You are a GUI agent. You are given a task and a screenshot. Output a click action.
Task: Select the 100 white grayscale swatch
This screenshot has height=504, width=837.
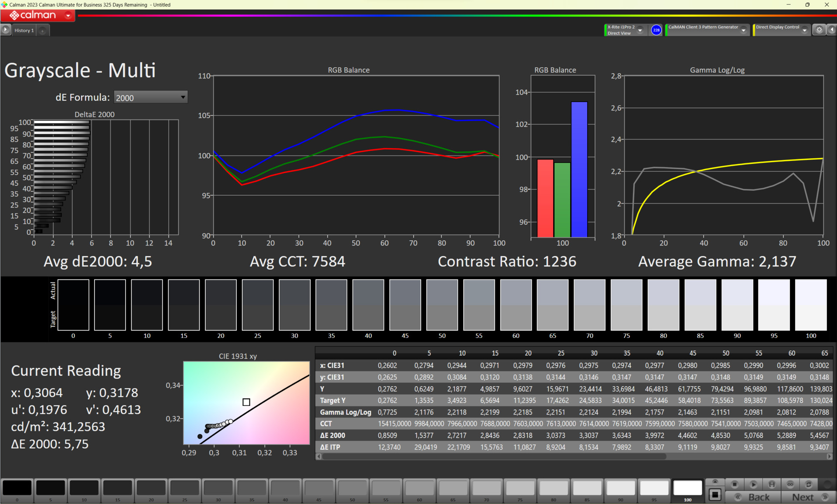(687, 488)
